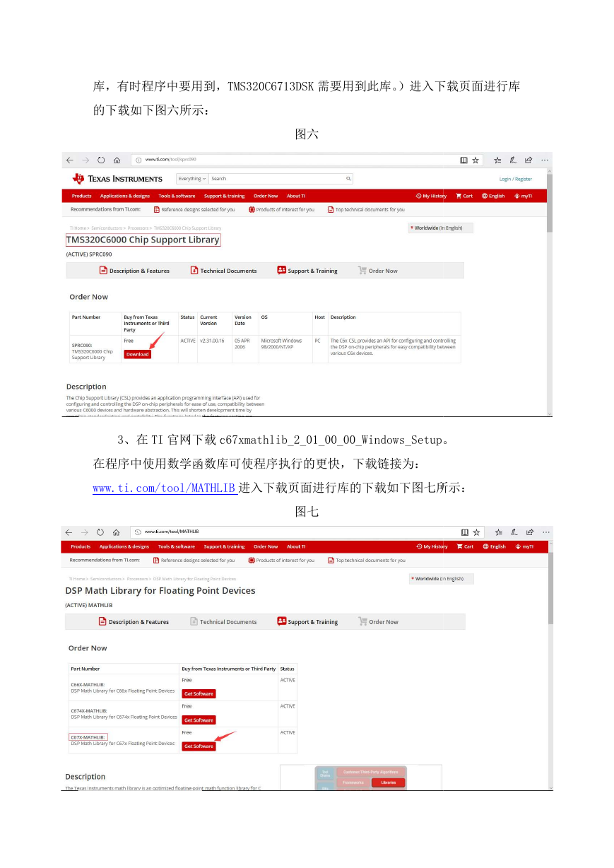Screen dimensions: 614x868
Task: Star the sprc090 page as favorite
Action: [x=476, y=160]
